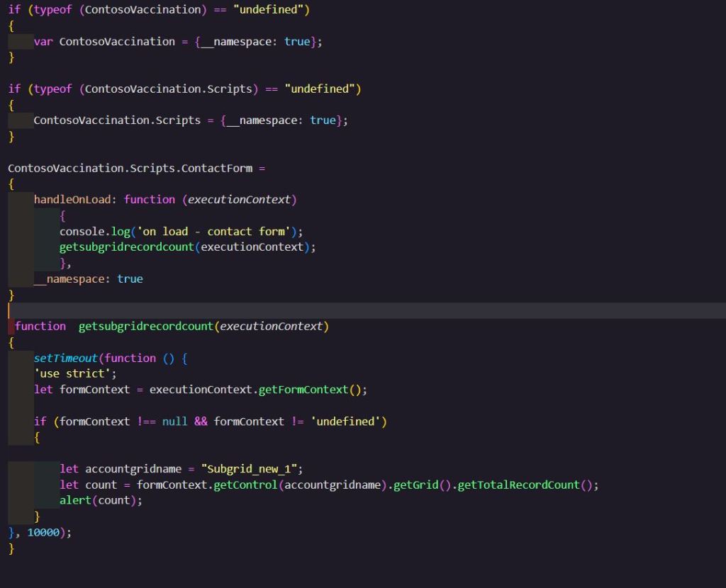Click the "Subgrid_new_1" string literal
The width and height of the screenshot is (726, 588).
252,469
